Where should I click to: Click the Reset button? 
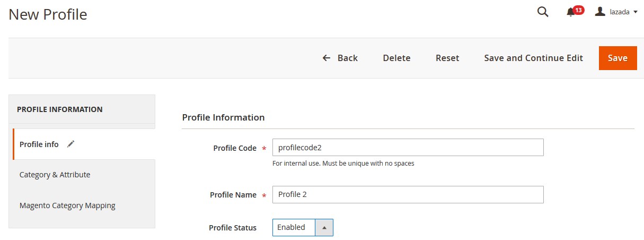click(x=447, y=58)
